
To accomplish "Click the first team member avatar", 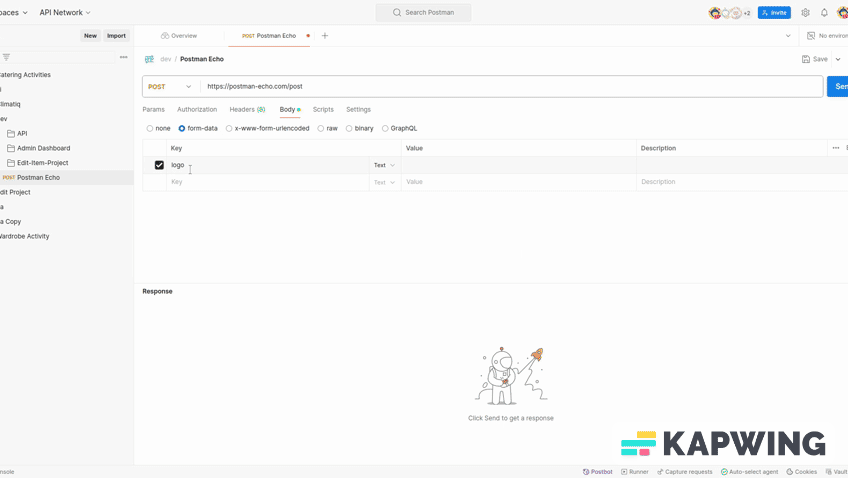I will click(x=714, y=12).
